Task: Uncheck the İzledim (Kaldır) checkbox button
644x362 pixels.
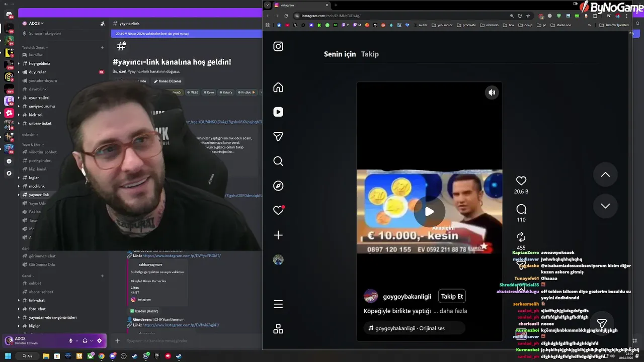Action: pos(144,311)
